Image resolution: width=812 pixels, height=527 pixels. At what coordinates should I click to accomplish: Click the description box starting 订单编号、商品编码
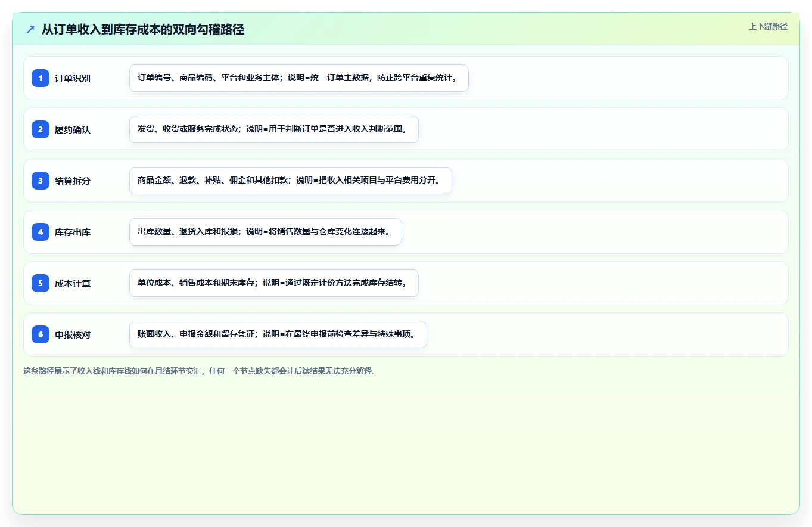click(299, 78)
